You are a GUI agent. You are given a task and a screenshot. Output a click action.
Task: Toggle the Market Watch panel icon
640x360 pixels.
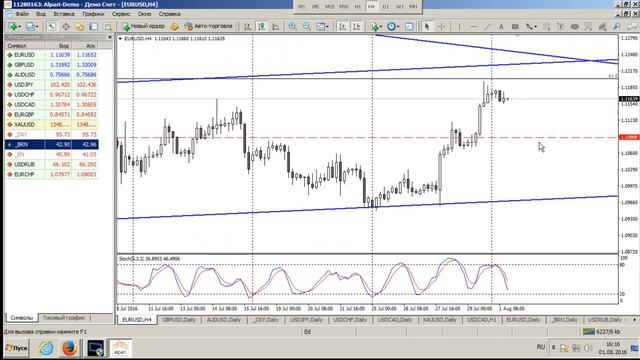click(x=51, y=27)
